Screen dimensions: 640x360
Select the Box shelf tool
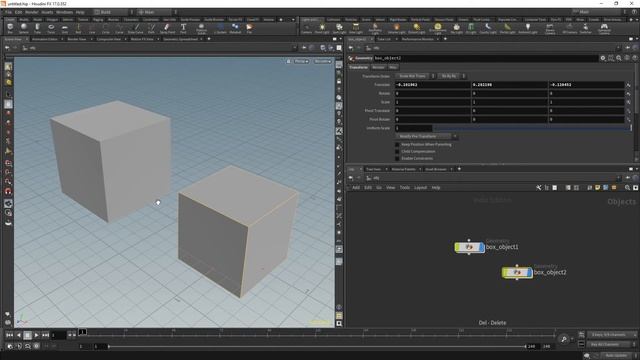point(10,28)
